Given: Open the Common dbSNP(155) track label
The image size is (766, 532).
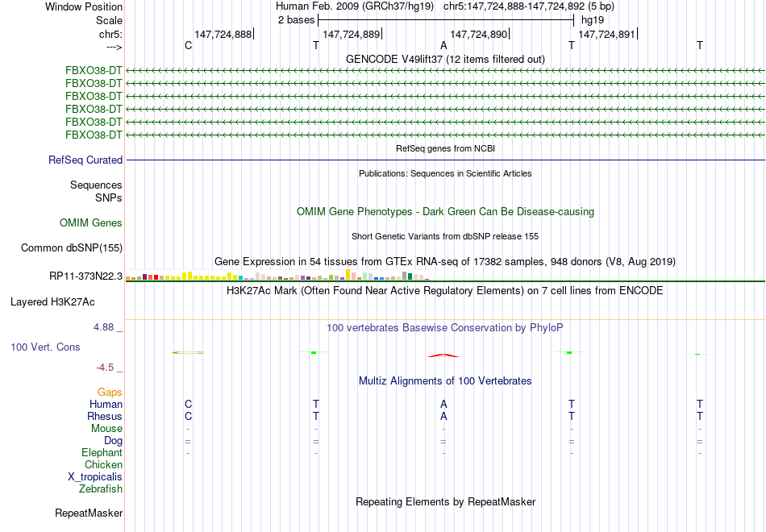Looking at the screenshot, I should tap(72, 247).
